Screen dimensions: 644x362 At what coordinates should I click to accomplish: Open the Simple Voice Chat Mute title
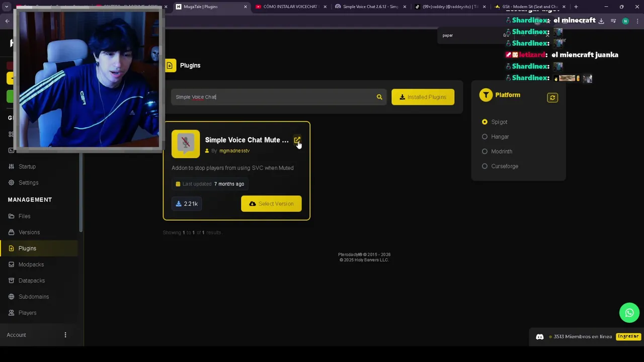click(x=247, y=140)
